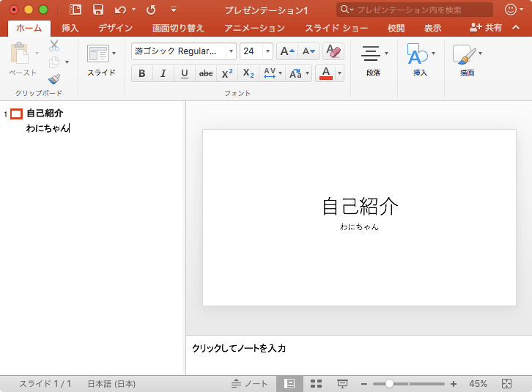Open slide sorter grid view
The image size is (532, 392).
click(317, 384)
